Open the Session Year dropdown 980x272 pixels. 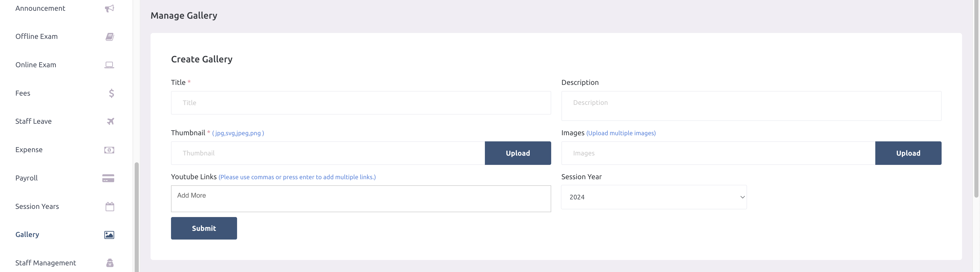coord(654,197)
